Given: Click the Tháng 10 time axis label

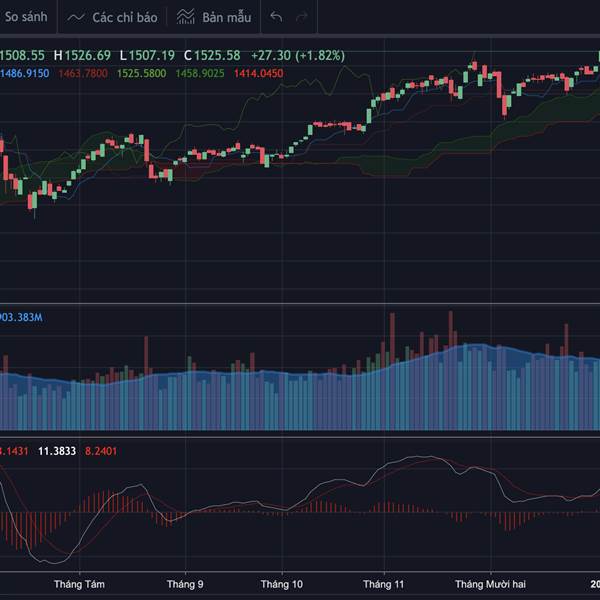Looking at the screenshot, I should [x=282, y=584].
